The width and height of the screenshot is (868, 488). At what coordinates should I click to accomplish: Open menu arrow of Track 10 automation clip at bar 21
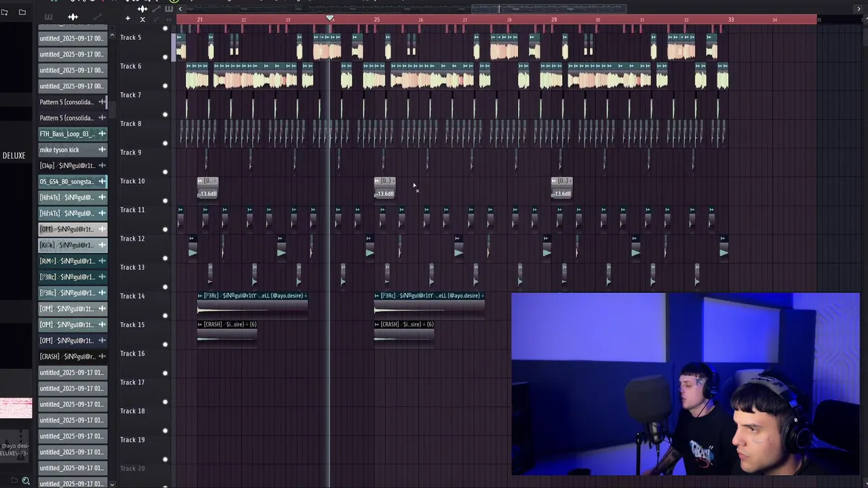pos(201,181)
